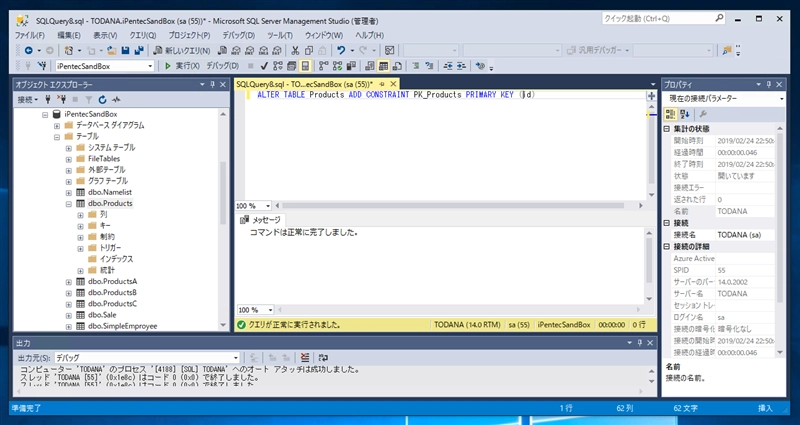
Task: Toggle Include Client Statistics
Action: [x=351, y=66]
